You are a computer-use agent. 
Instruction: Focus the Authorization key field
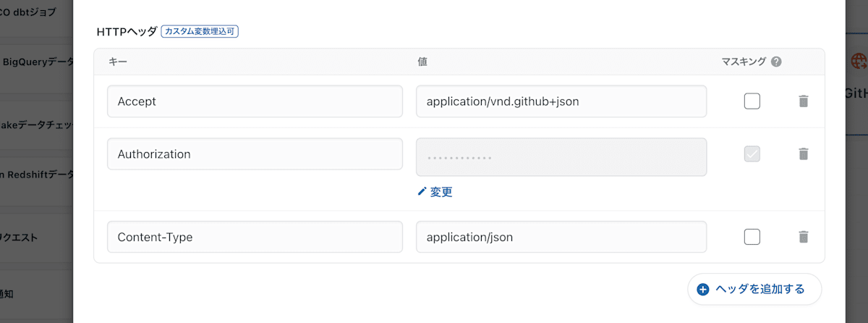click(x=255, y=154)
